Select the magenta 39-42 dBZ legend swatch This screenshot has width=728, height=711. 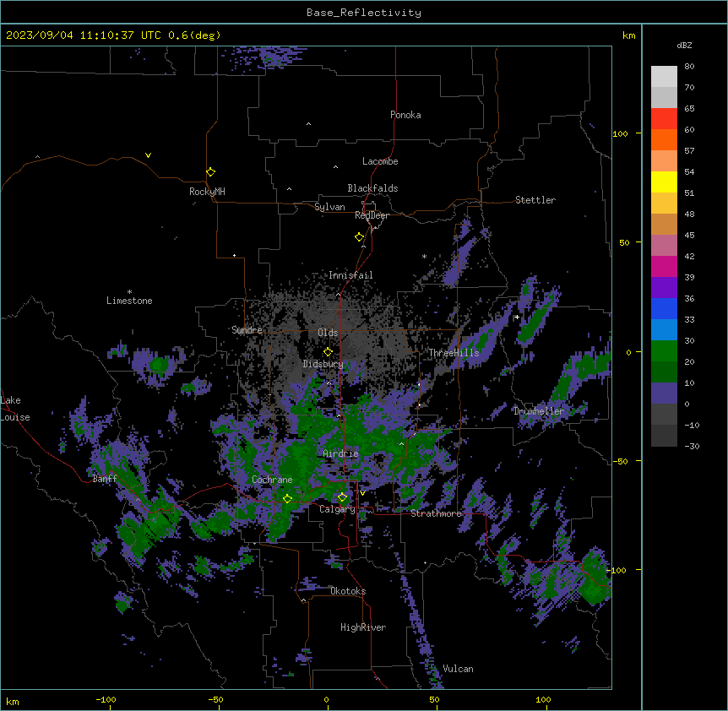point(664,266)
